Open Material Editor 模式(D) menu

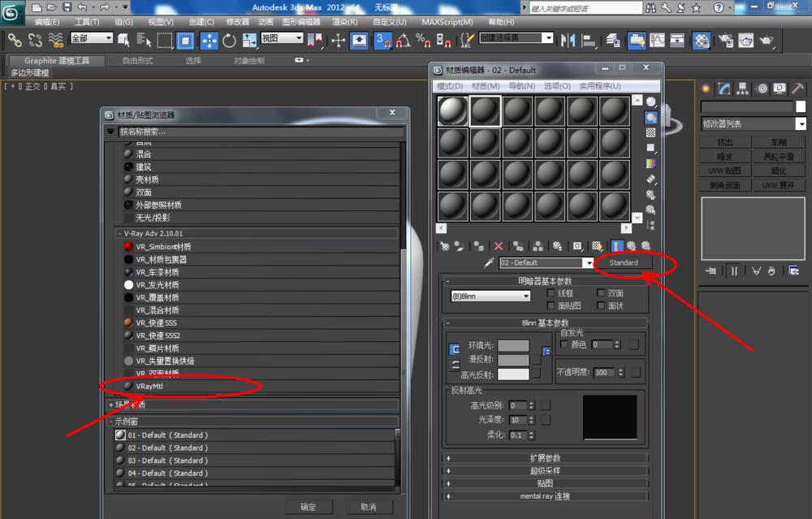450,86
